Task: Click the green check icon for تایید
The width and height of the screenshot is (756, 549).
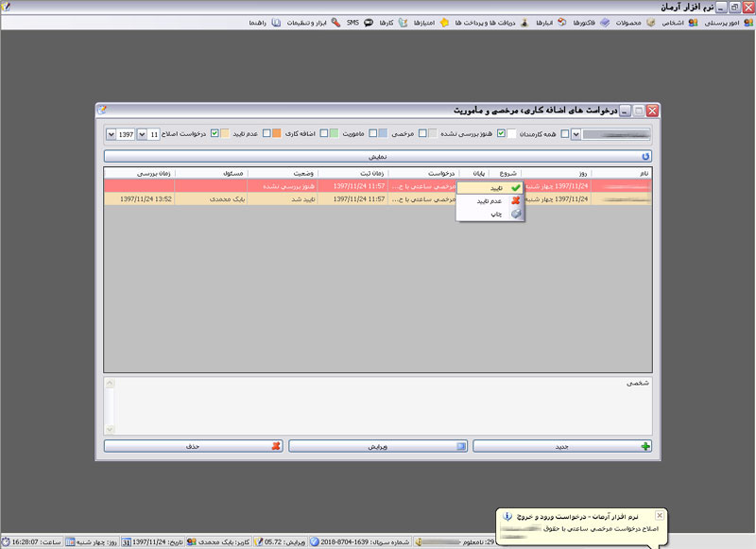Action: click(x=515, y=188)
